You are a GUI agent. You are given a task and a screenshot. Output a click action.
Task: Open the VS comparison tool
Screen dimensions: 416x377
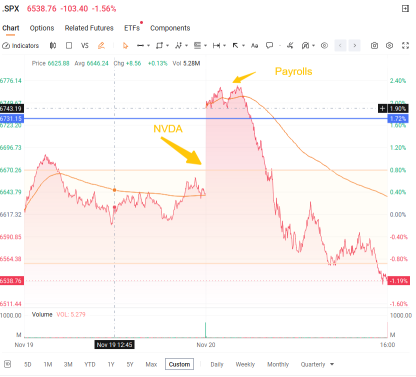pos(85,46)
